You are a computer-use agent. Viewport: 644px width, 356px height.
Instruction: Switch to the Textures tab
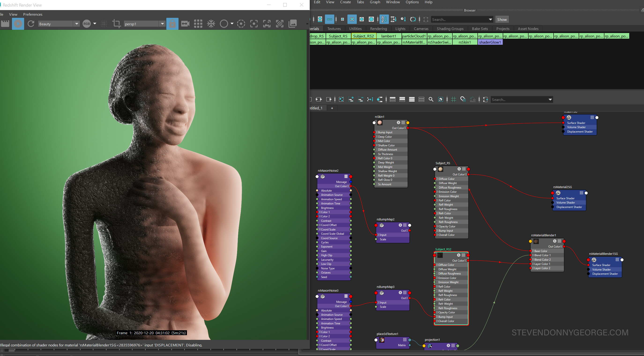(x=334, y=29)
